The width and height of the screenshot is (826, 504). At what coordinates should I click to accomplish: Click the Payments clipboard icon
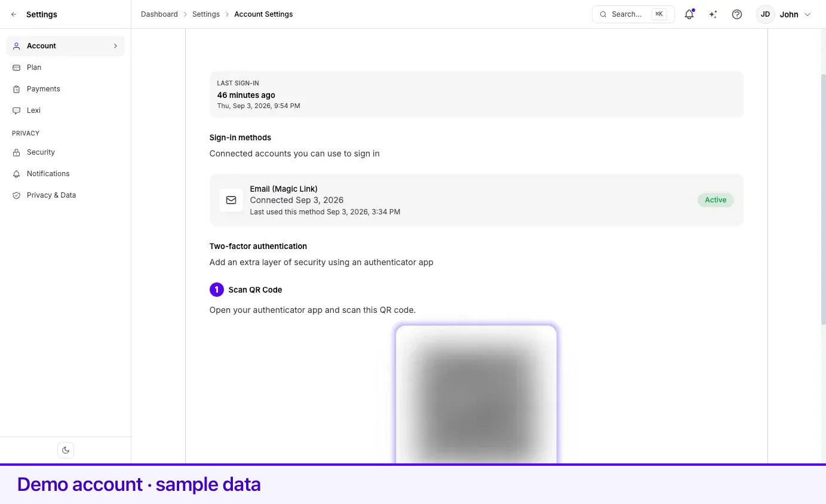pyautogui.click(x=17, y=89)
